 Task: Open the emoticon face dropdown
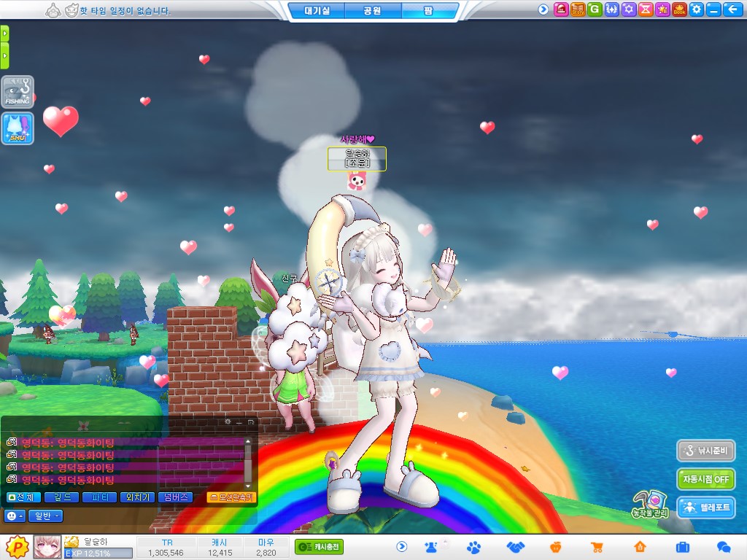click(15, 516)
